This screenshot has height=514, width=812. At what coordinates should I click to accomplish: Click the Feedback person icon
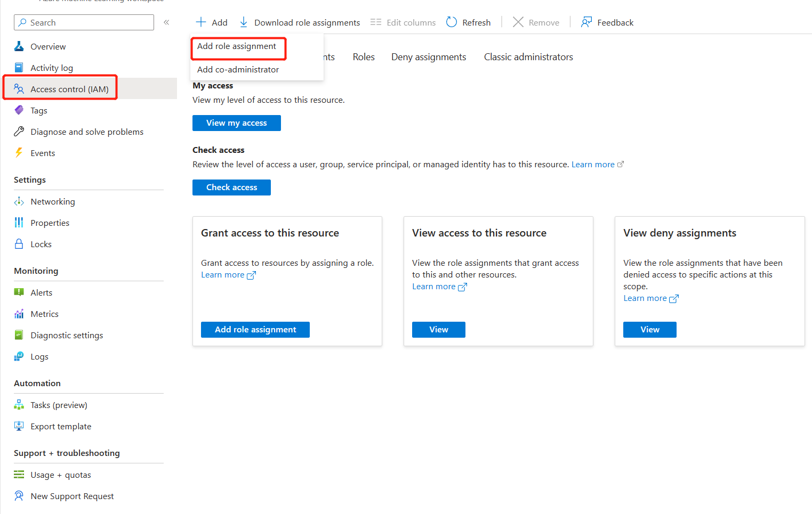(x=586, y=22)
